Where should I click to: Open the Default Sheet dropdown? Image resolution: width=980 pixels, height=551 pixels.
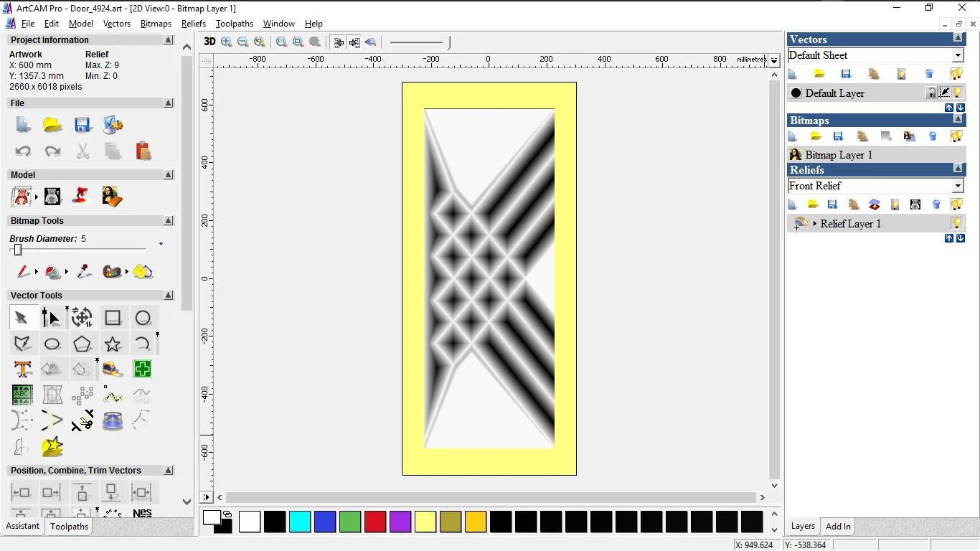coord(958,55)
